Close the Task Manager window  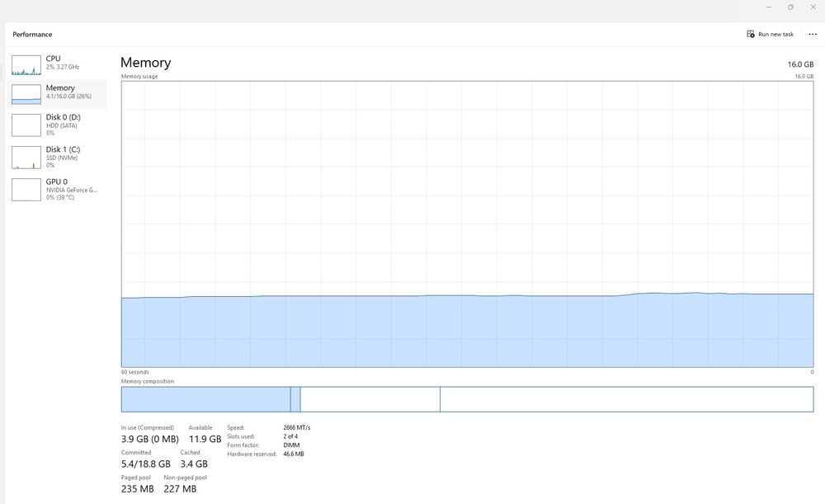point(813,7)
